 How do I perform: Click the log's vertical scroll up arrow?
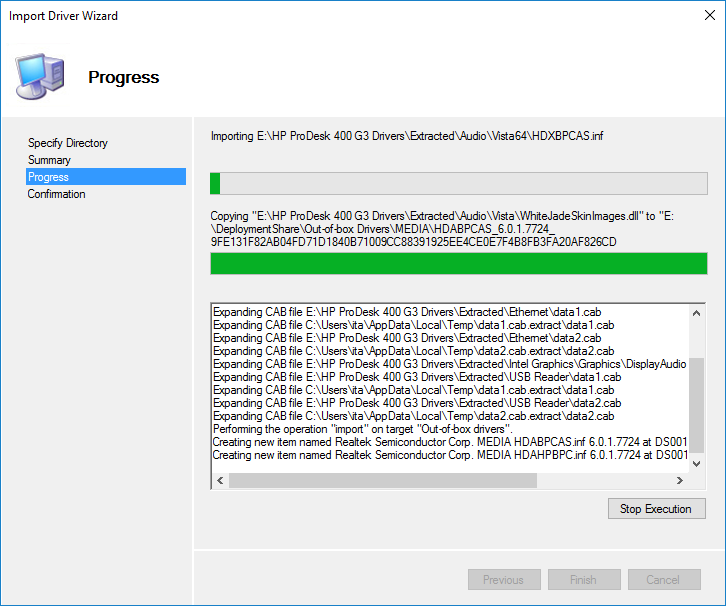[697, 312]
